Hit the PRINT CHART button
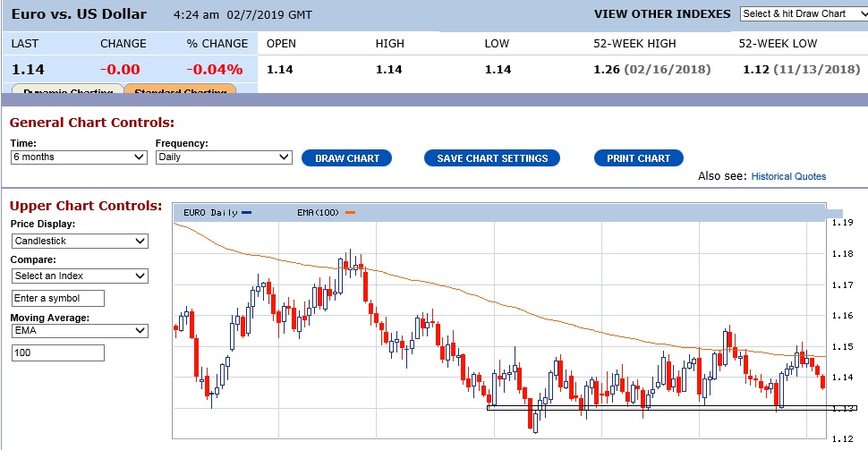Screen dimensions: 868x450 pyautogui.click(x=638, y=158)
